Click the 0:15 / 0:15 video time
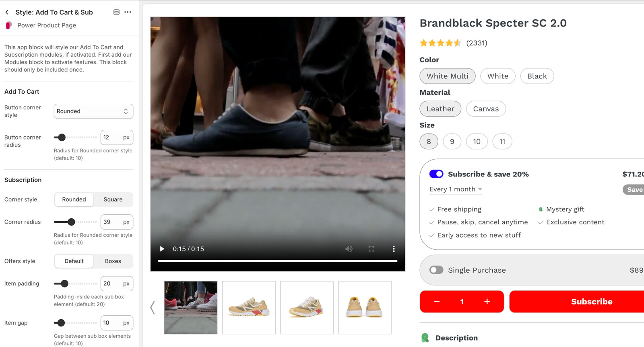The image size is (644, 347). coord(188,249)
